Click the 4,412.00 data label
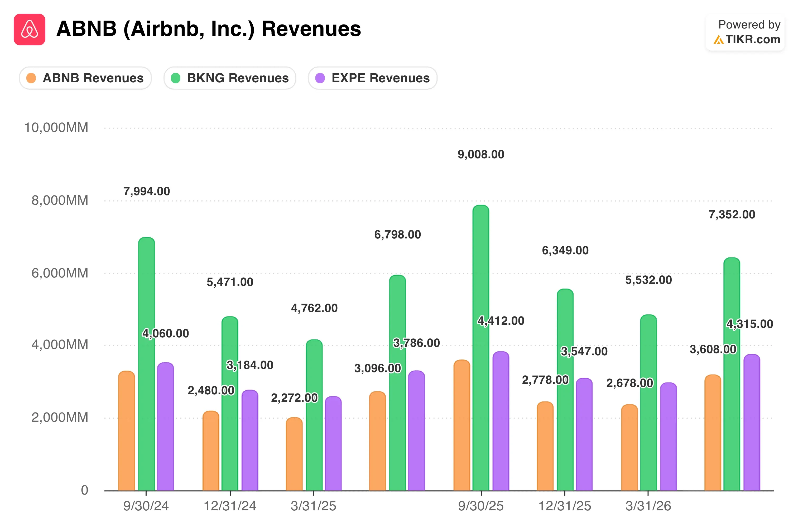798x532 pixels. point(501,321)
